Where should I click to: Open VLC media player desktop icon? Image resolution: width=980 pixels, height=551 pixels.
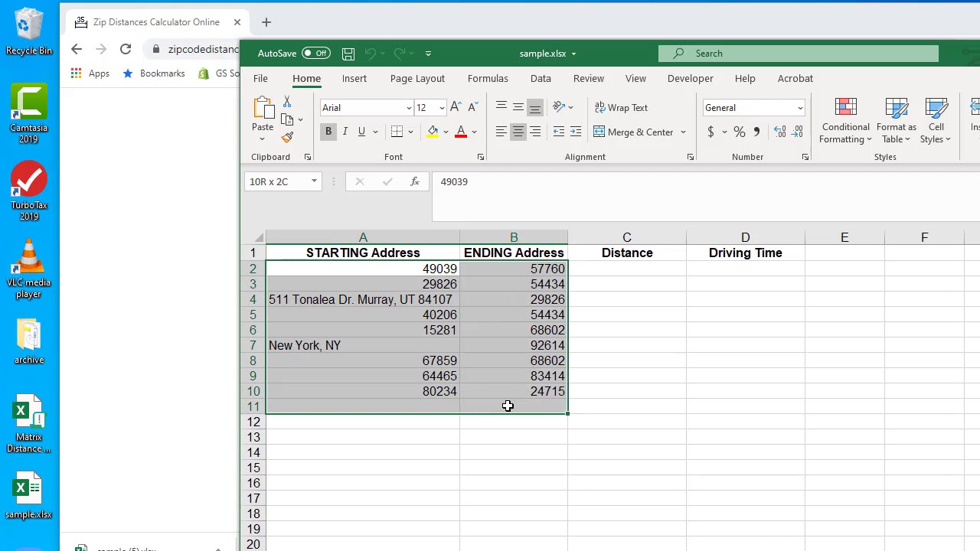(x=29, y=268)
